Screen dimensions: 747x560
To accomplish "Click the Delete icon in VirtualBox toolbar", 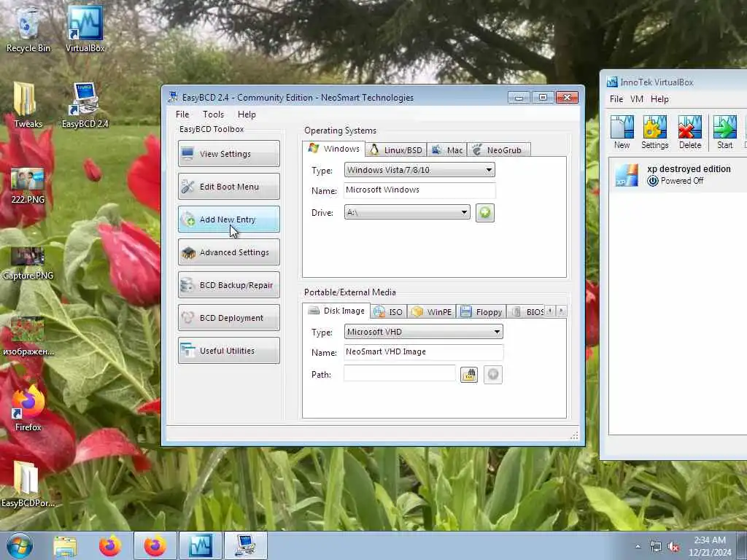I will [x=690, y=133].
